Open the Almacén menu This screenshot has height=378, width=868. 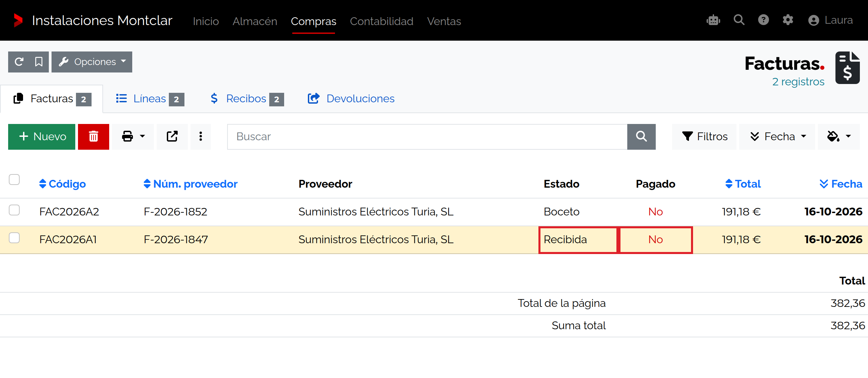click(255, 21)
